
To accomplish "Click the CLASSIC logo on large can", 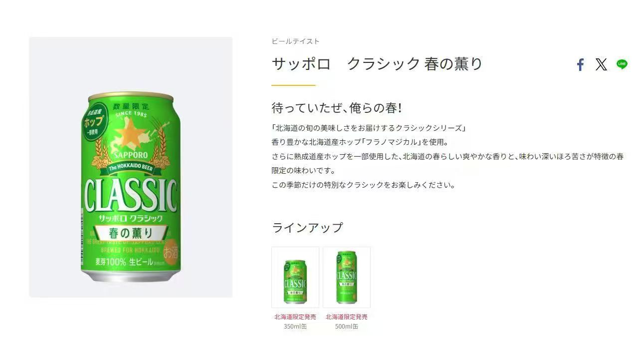I will click(x=130, y=196).
